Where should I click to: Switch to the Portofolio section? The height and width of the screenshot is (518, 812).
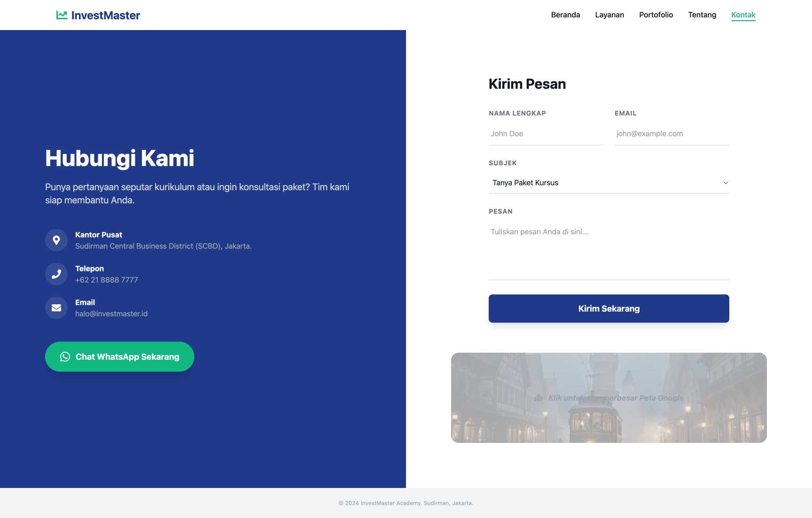click(656, 15)
